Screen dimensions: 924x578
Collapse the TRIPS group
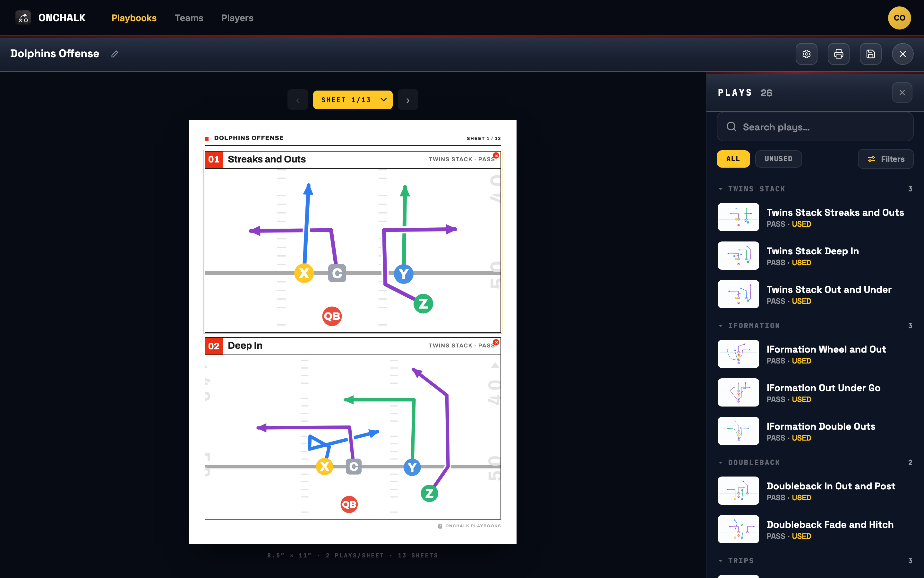coord(721,561)
